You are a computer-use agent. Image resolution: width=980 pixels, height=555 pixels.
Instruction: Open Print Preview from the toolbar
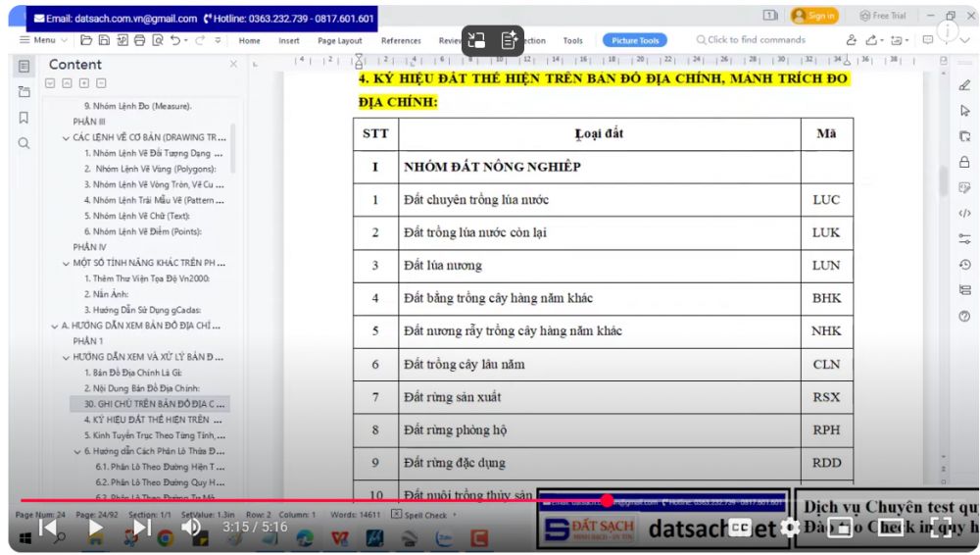158,40
